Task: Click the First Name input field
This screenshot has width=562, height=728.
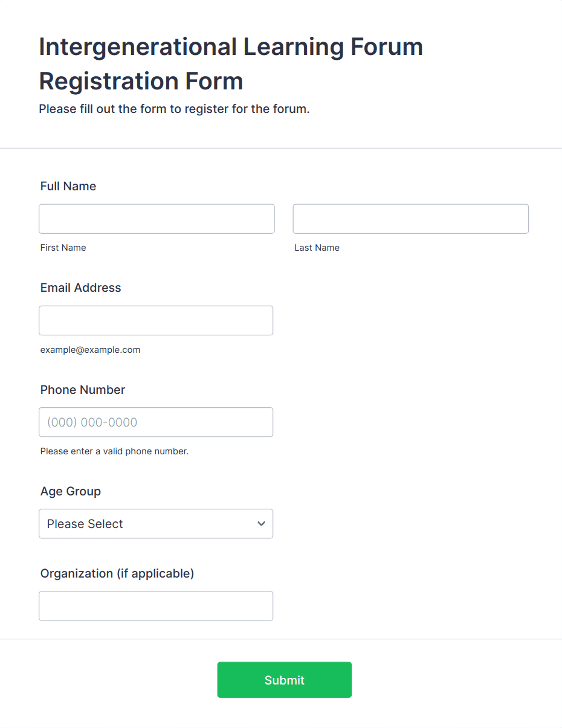Action: (157, 219)
